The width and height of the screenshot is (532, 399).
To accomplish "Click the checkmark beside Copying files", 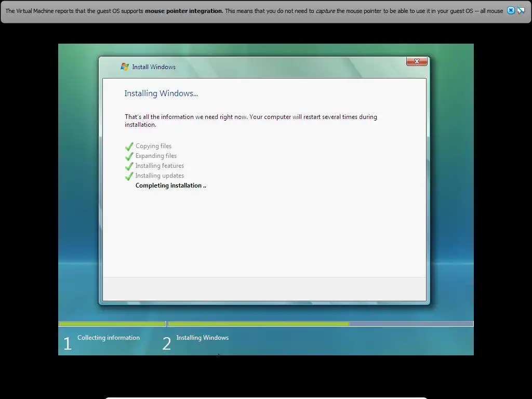I will coord(129,147).
